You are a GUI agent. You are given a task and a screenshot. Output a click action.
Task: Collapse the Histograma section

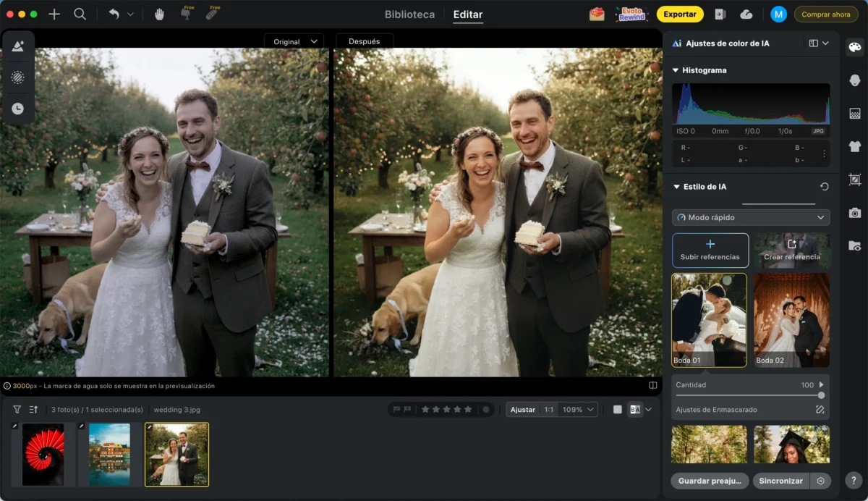click(x=676, y=70)
